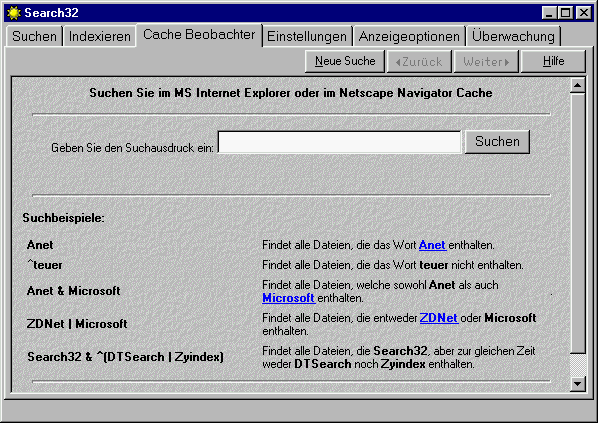Click the Search32 sun icon in title bar

14,13
